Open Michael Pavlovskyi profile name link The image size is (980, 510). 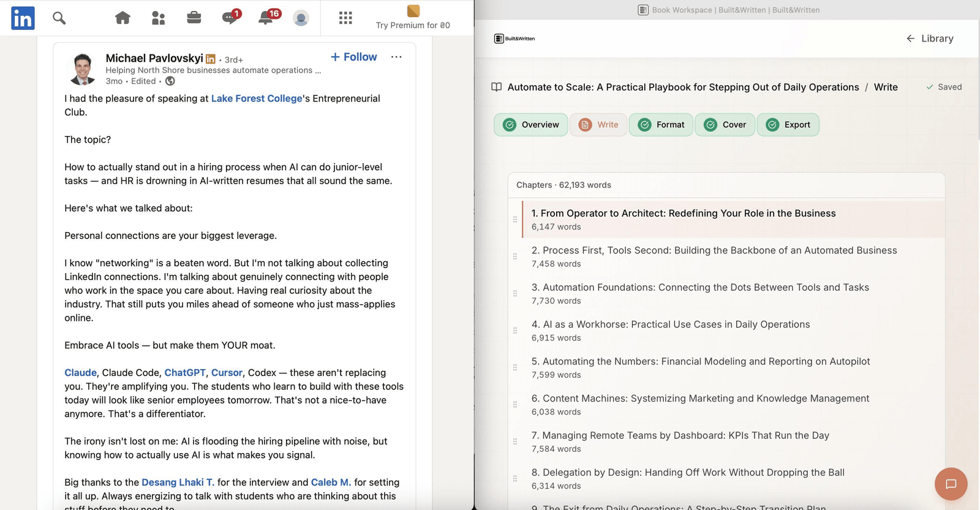tap(154, 58)
